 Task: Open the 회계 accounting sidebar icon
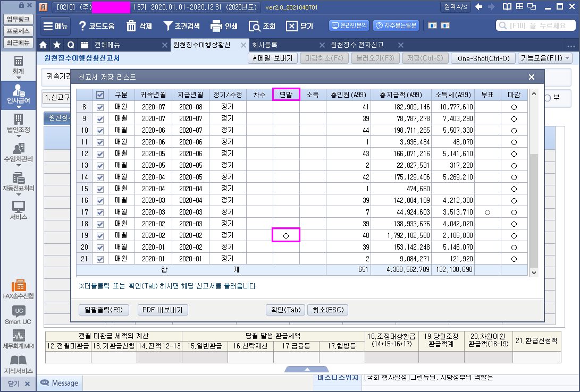[x=18, y=64]
